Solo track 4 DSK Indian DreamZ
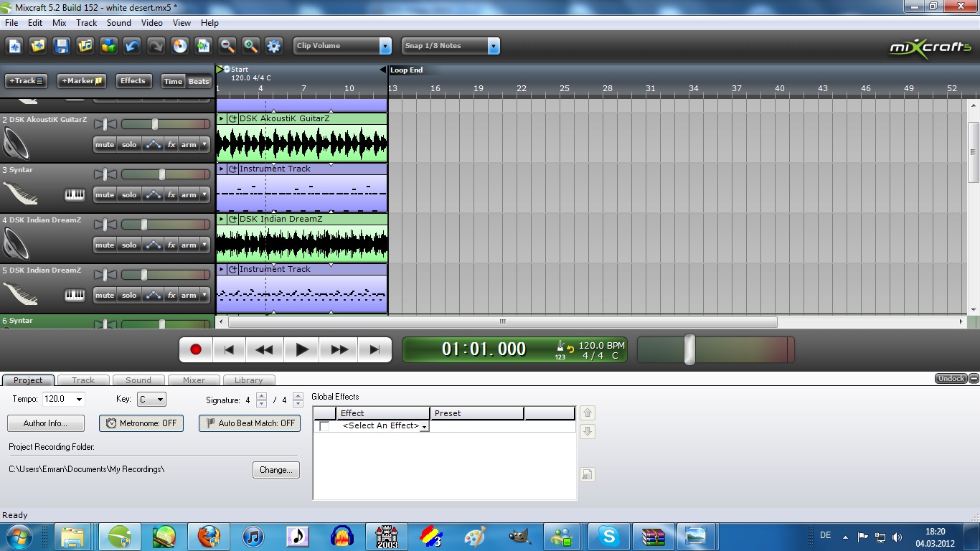The image size is (980, 551). point(129,245)
